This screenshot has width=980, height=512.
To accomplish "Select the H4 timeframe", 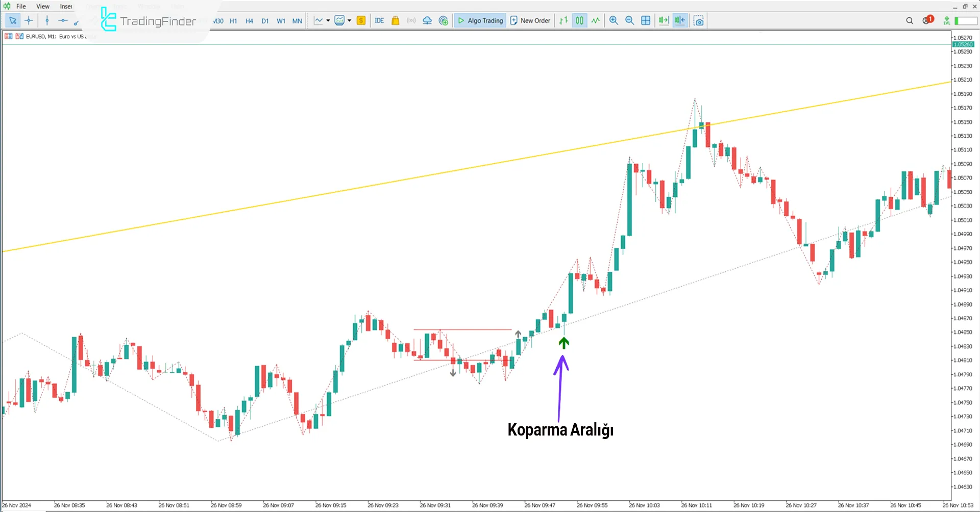I will [249, 21].
